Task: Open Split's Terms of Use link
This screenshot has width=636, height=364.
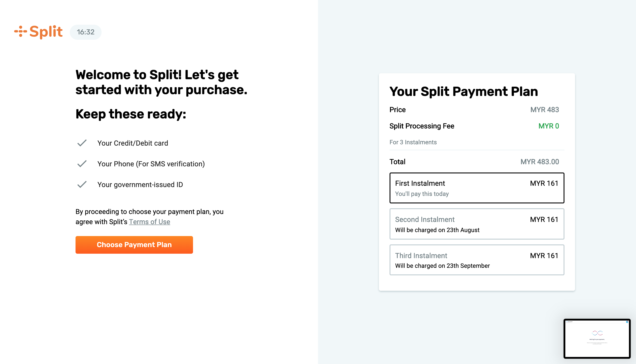Action: coord(149,222)
